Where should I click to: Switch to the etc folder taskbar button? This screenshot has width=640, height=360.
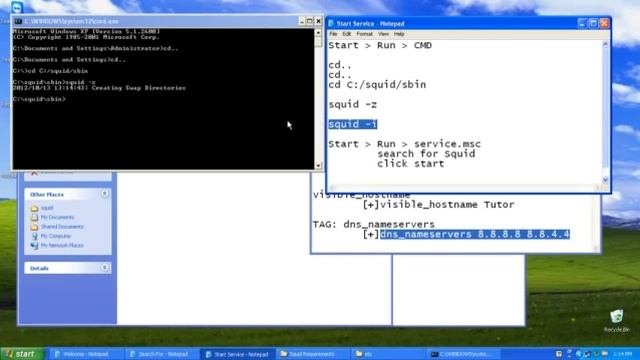[x=388, y=354]
